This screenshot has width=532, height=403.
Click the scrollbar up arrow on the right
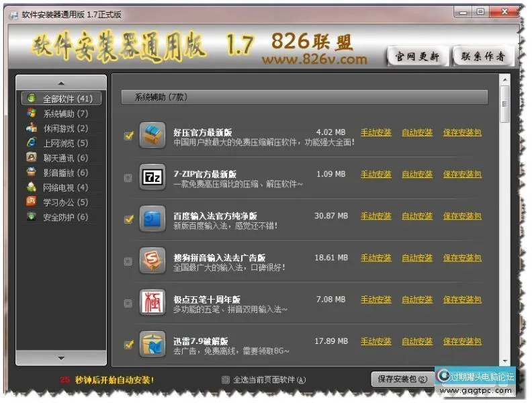pos(505,80)
